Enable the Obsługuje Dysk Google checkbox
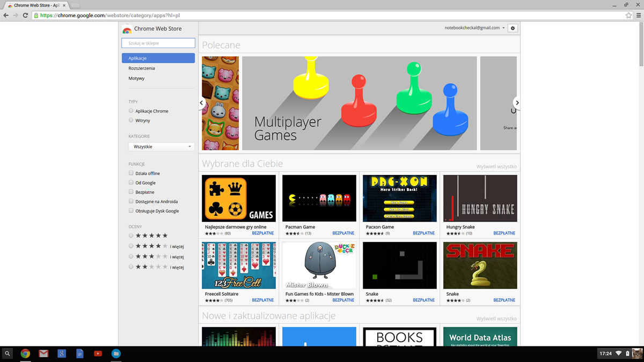Viewport: 644px width, 362px height. point(131,211)
